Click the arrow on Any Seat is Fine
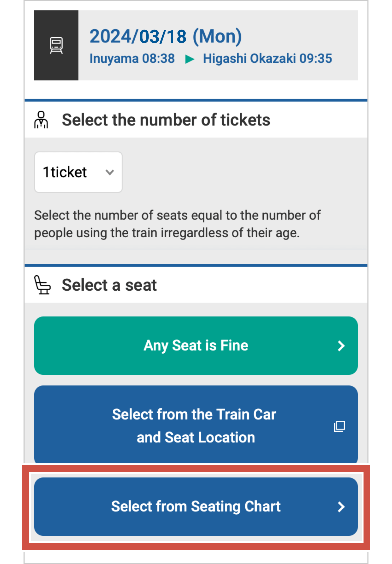The image size is (392, 564). pos(341,346)
